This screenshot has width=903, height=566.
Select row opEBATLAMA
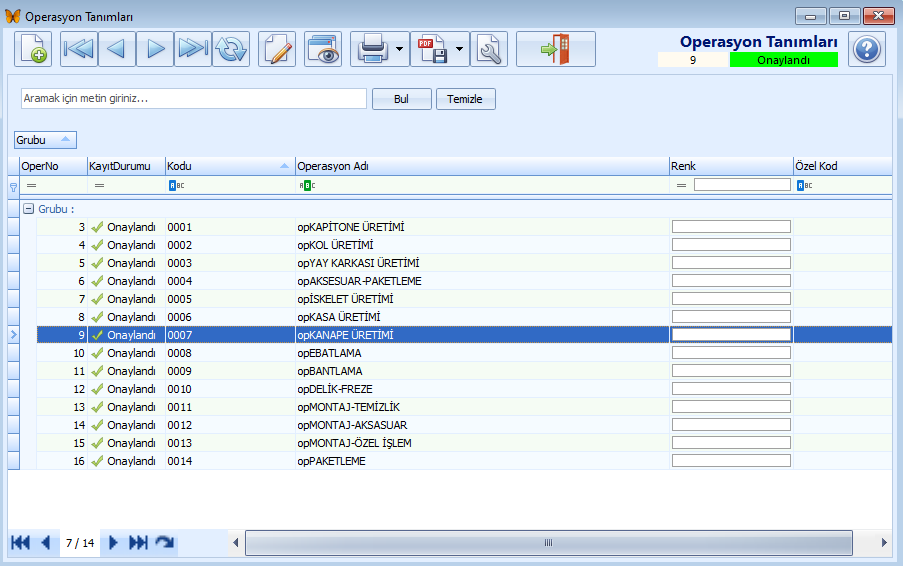click(464, 353)
